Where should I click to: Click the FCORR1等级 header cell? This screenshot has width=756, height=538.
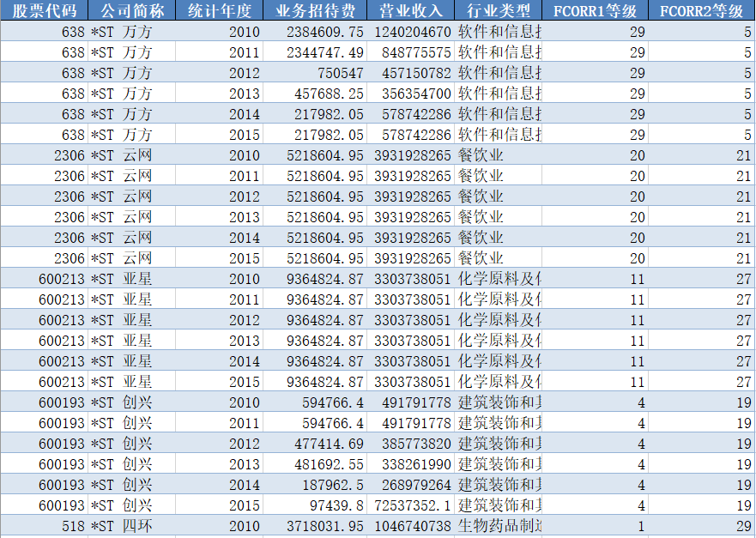595,10
